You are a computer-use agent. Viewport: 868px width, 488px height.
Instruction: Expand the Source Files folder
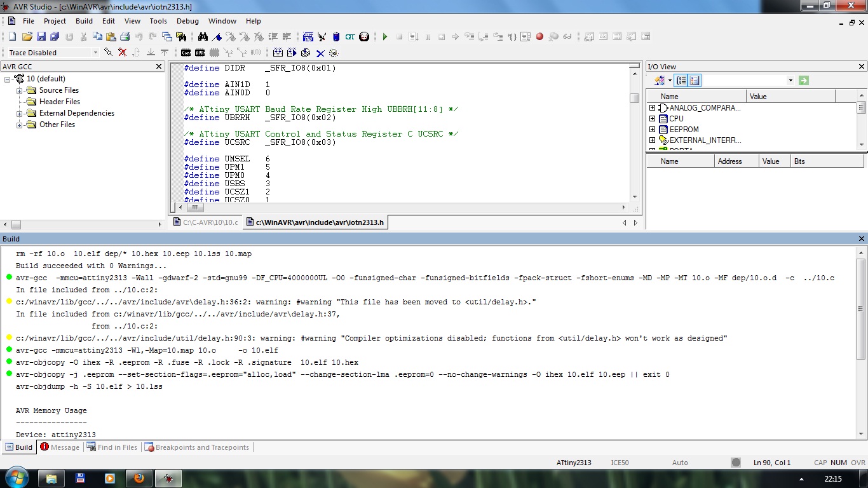[x=20, y=91]
